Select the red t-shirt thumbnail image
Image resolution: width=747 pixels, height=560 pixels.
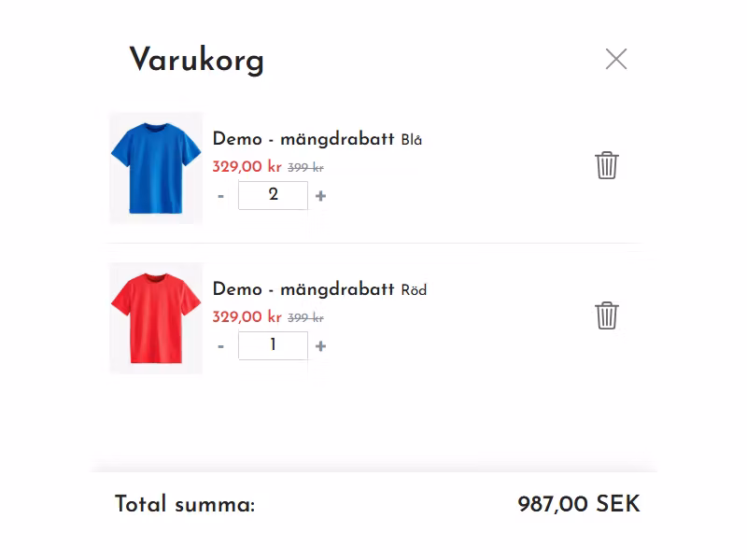(x=156, y=317)
